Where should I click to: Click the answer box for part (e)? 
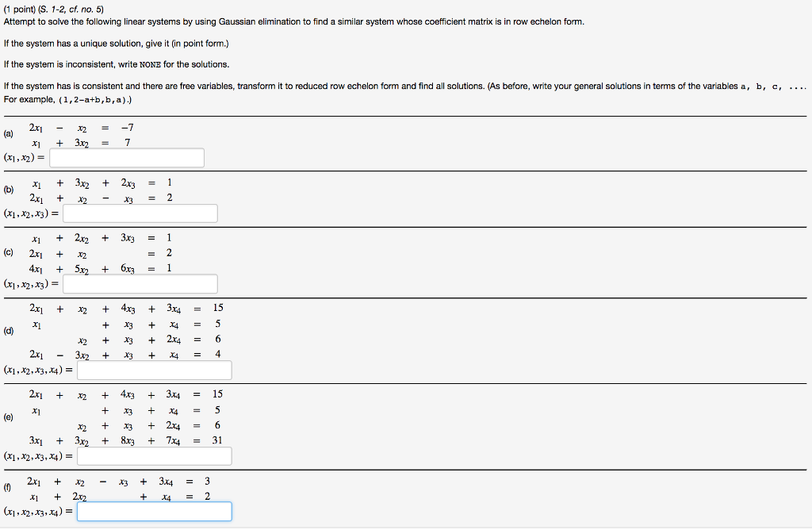(x=154, y=455)
